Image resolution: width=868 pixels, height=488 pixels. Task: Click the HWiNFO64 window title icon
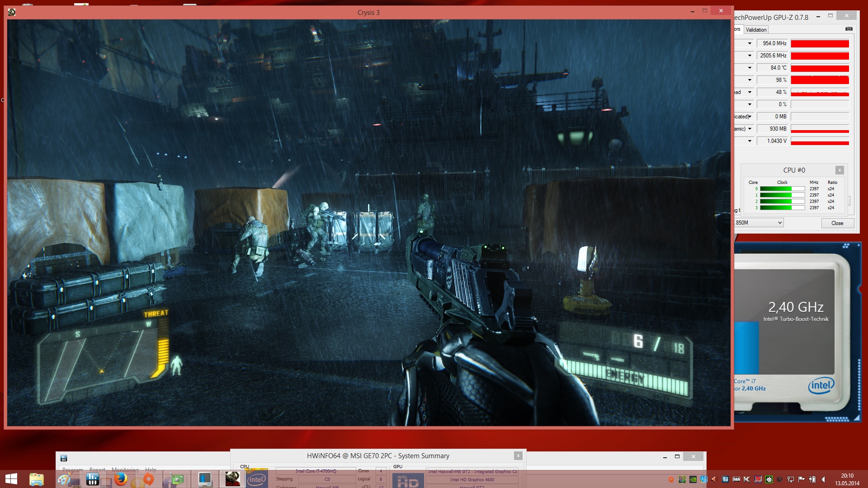[64, 458]
